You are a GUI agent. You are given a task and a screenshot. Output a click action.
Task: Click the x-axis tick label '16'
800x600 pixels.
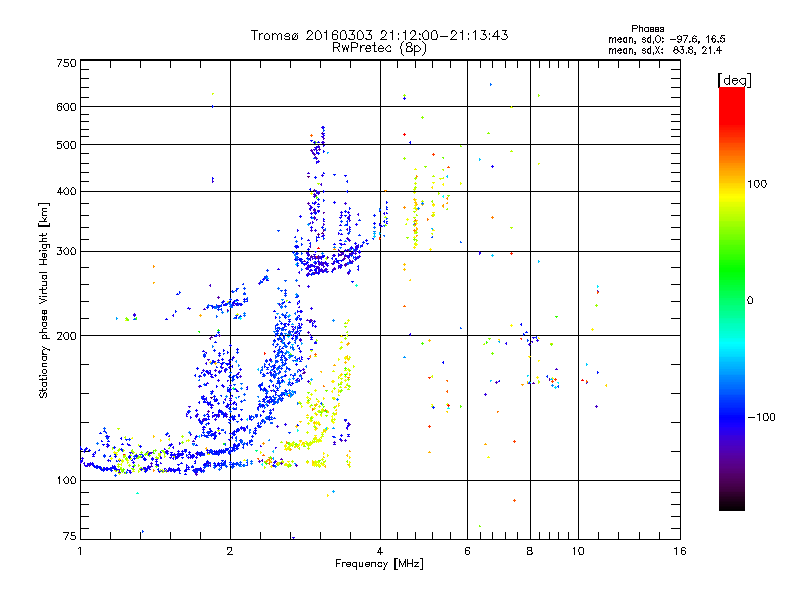click(680, 551)
